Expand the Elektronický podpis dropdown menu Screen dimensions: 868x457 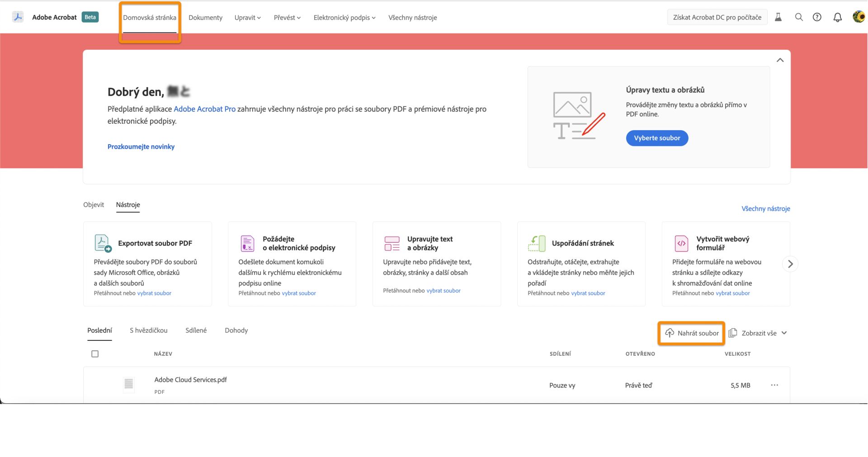(344, 18)
